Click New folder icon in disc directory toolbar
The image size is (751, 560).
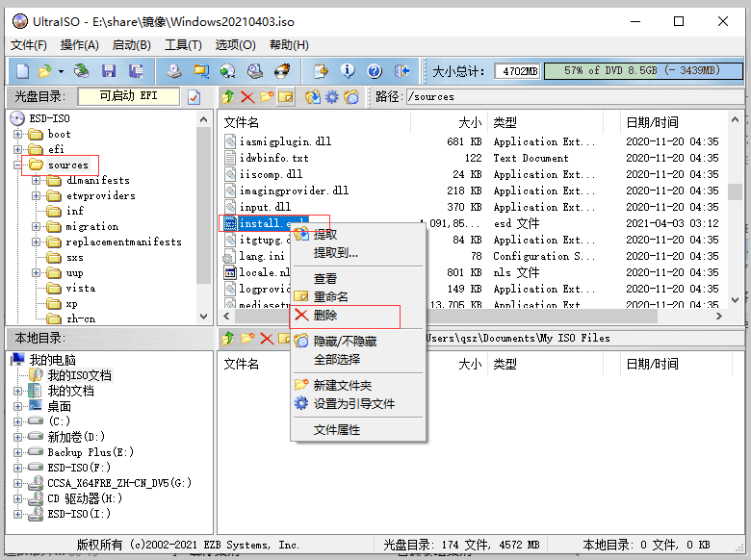click(267, 97)
